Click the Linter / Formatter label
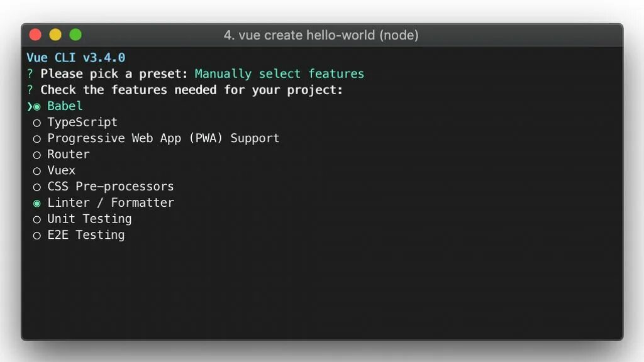 pos(111,202)
